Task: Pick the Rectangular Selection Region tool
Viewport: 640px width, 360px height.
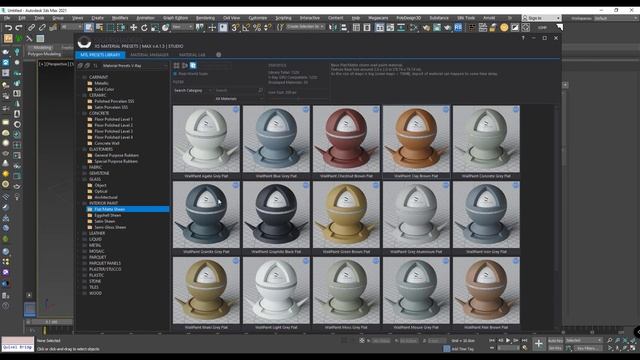Action: point(110,28)
